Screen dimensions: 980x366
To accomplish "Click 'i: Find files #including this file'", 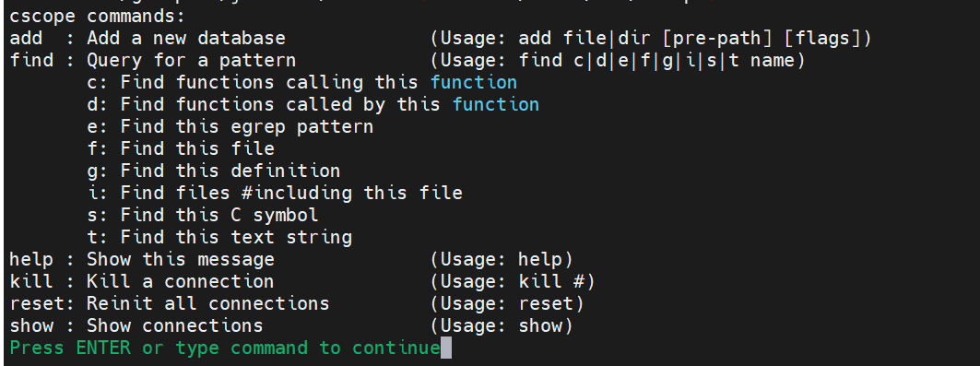I will [275, 193].
